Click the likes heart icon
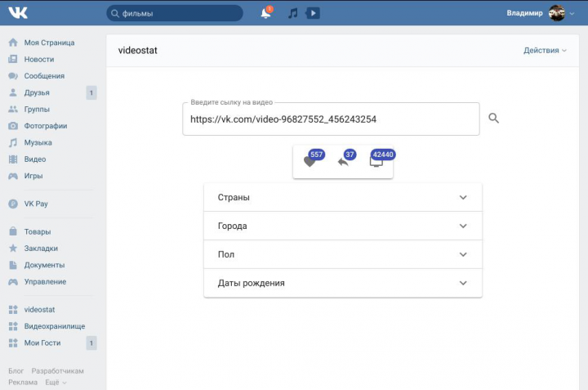This screenshot has height=390, width=588. click(309, 162)
